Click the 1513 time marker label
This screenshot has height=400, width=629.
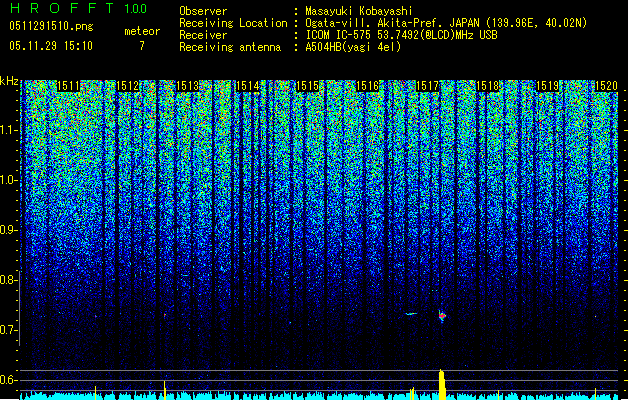tap(188, 86)
